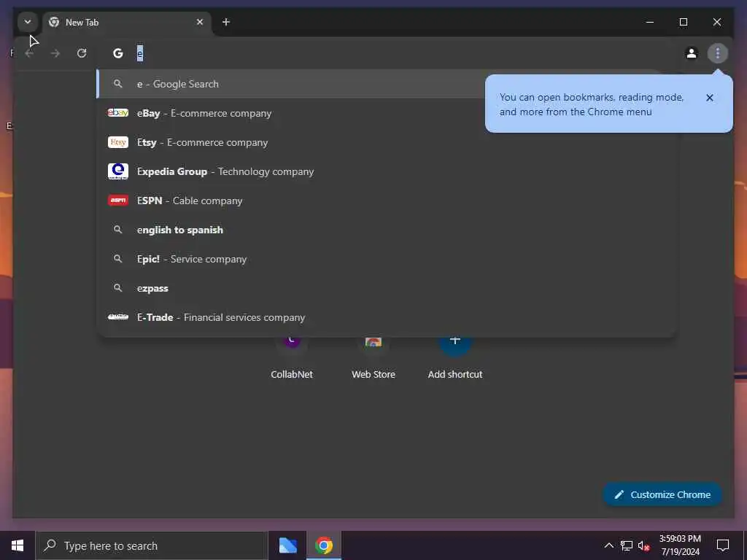Open the CollabNet shortcut
Image resolution: width=747 pixels, height=560 pixels.
click(292, 357)
